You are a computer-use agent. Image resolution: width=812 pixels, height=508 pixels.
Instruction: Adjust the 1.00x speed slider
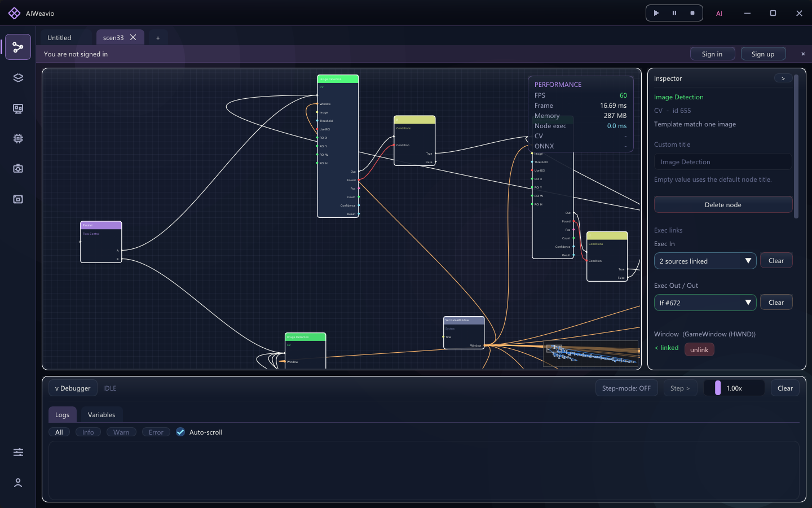pyautogui.click(x=734, y=388)
